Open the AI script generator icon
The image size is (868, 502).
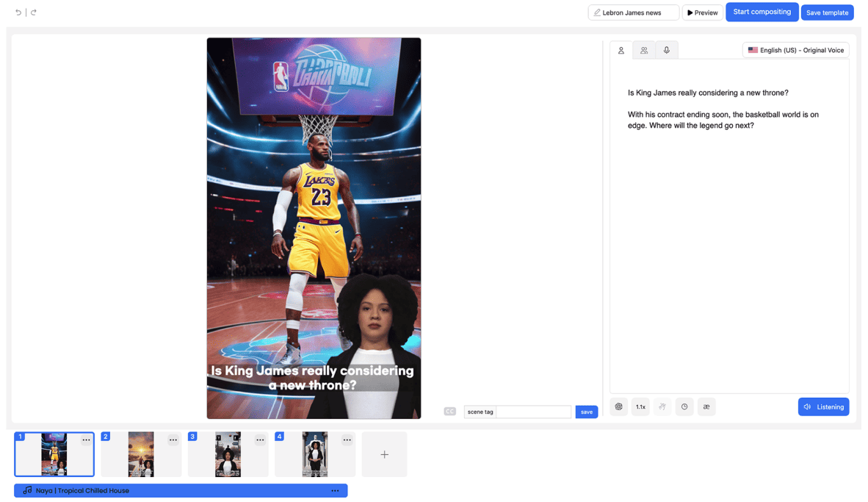[618, 406]
